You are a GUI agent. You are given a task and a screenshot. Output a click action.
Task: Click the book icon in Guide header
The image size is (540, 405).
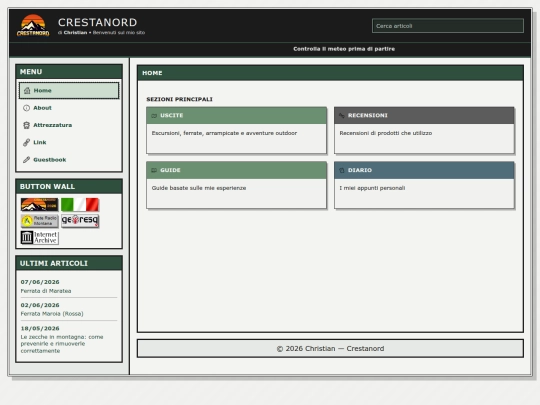point(154,170)
